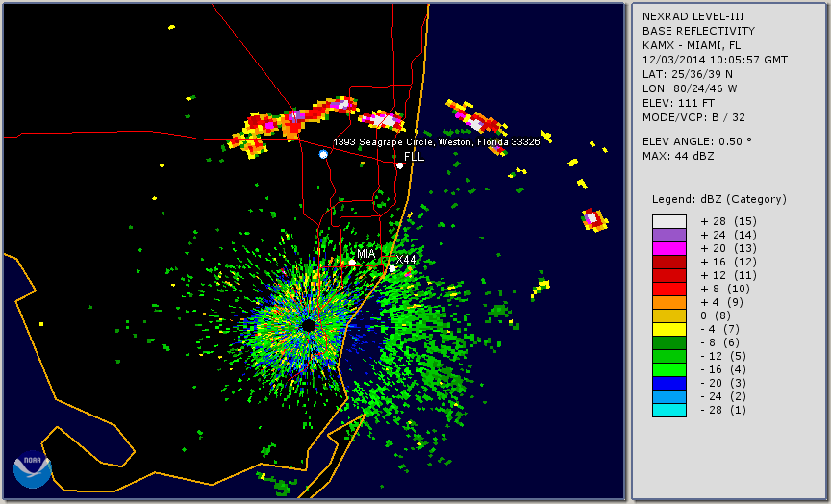Select the dark green -8 dBZ swatch

click(669, 342)
